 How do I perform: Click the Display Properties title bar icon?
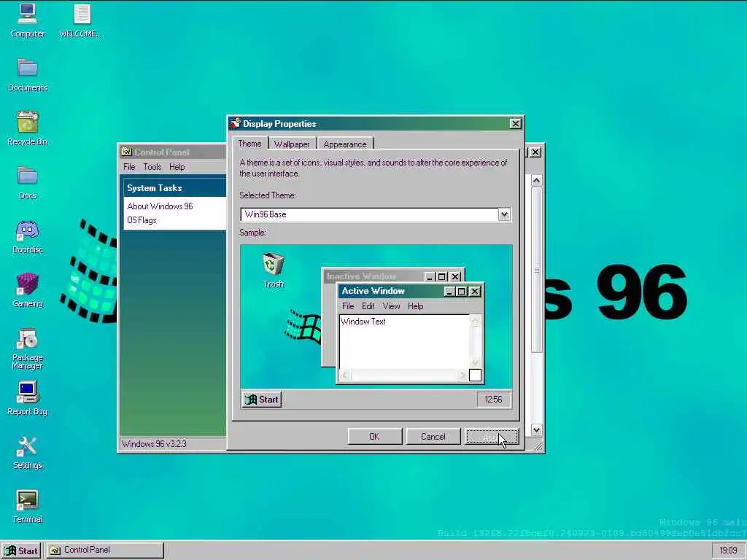[236, 124]
